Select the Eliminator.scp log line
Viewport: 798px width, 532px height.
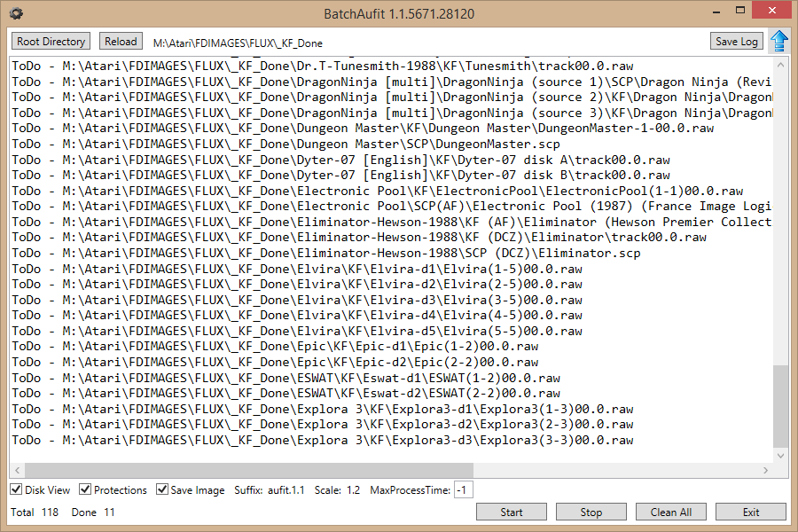(325, 253)
